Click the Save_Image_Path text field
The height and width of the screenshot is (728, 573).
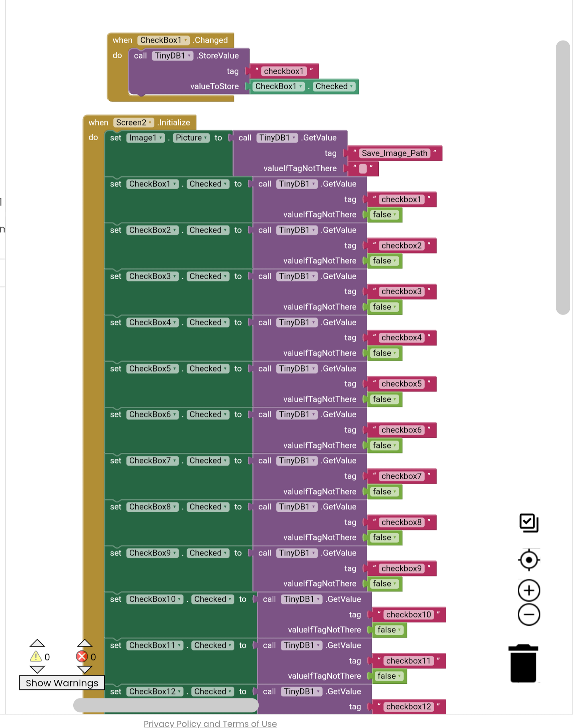(x=395, y=153)
